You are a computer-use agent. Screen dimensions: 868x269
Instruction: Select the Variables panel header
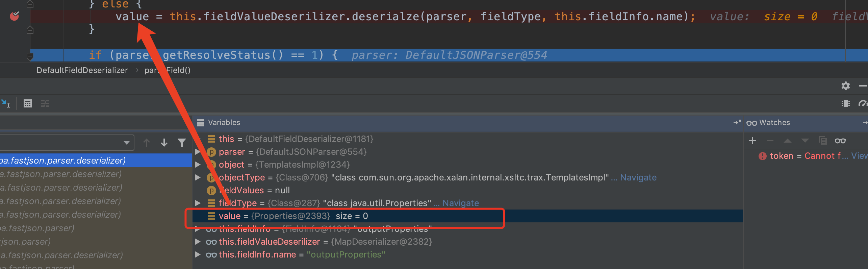click(224, 122)
